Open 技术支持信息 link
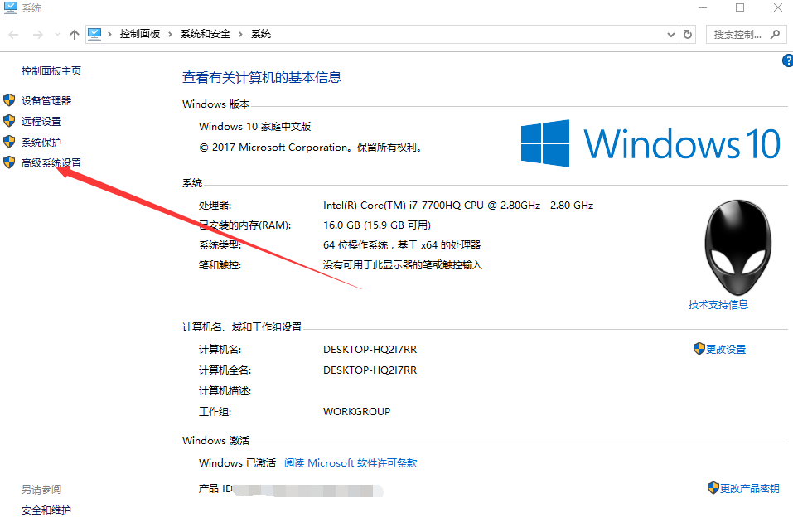 718,305
